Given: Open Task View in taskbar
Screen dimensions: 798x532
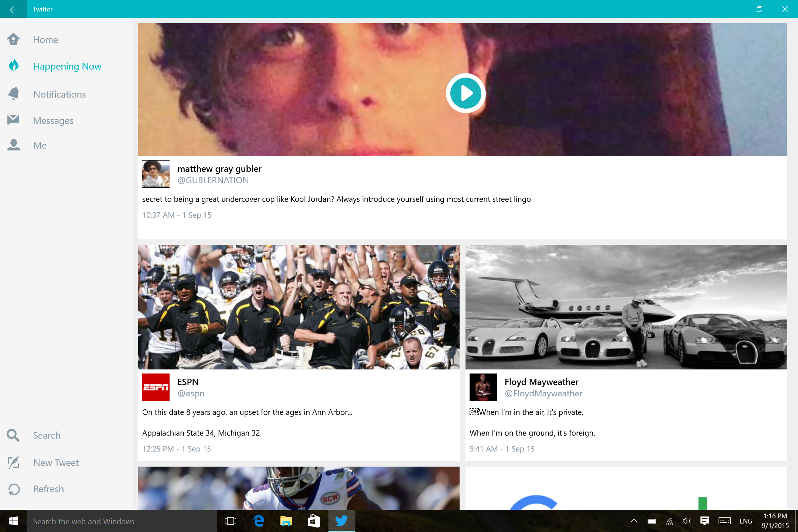Looking at the screenshot, I should (231, 521).
